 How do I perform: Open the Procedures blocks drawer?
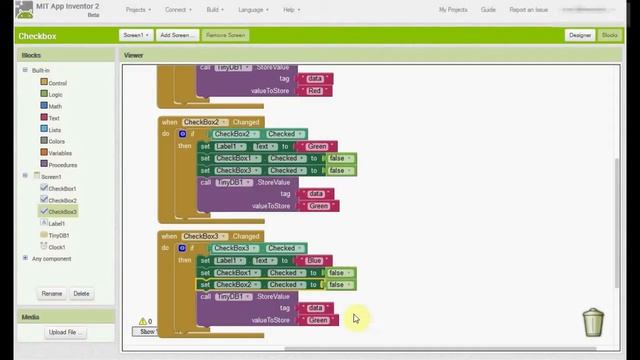59,165
